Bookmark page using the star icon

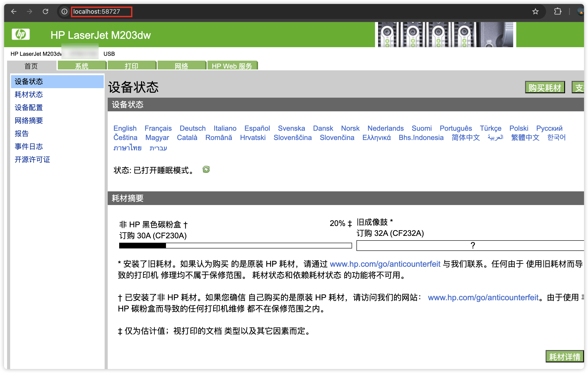click(x=535, y=11)
